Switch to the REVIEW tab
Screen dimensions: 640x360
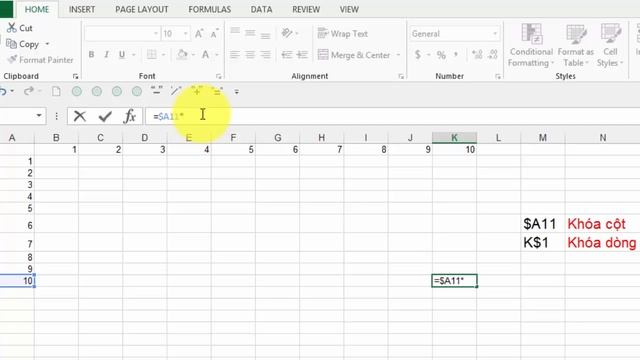coord(306,9)
